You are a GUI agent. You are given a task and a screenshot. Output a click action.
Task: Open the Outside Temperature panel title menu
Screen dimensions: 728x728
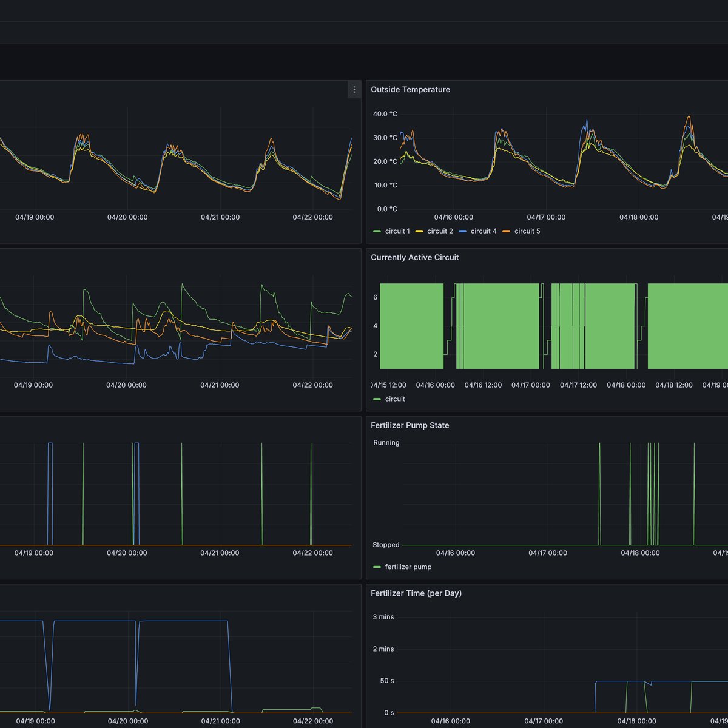coord(410,89)
